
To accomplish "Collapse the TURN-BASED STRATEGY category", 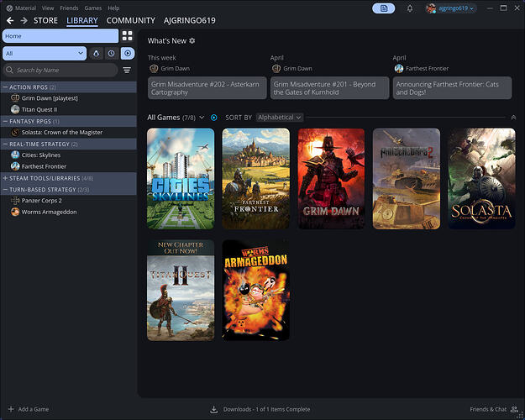I will click(x=5, y=190).
